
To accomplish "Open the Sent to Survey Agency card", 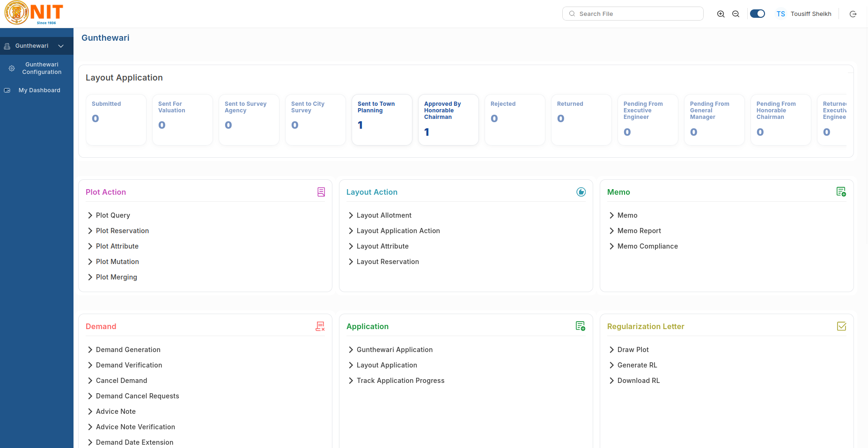I will click(249, 120).
